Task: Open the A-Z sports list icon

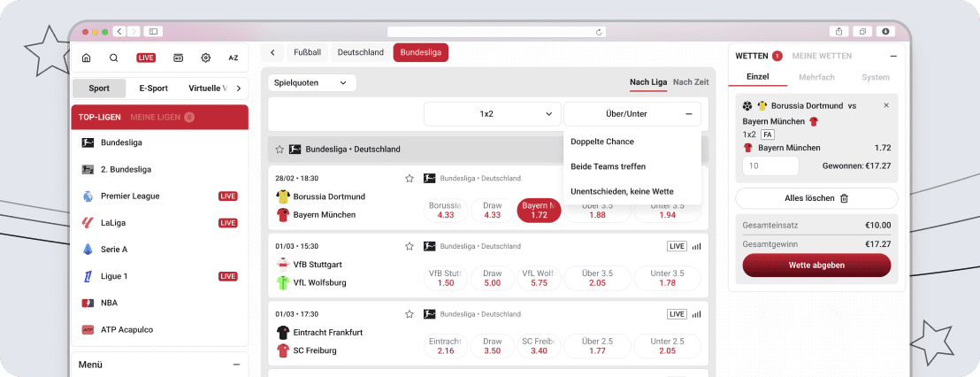Action: pos(234,58)
